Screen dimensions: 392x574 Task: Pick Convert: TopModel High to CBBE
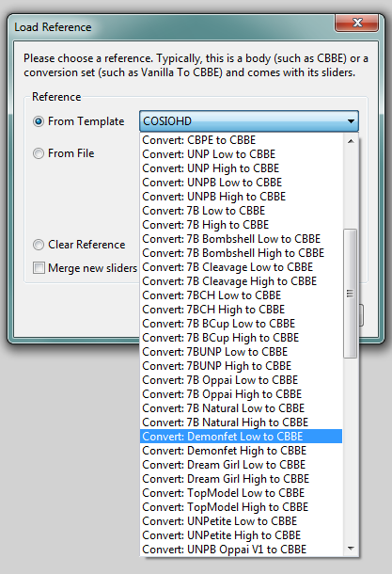click(x=241, y=507)
